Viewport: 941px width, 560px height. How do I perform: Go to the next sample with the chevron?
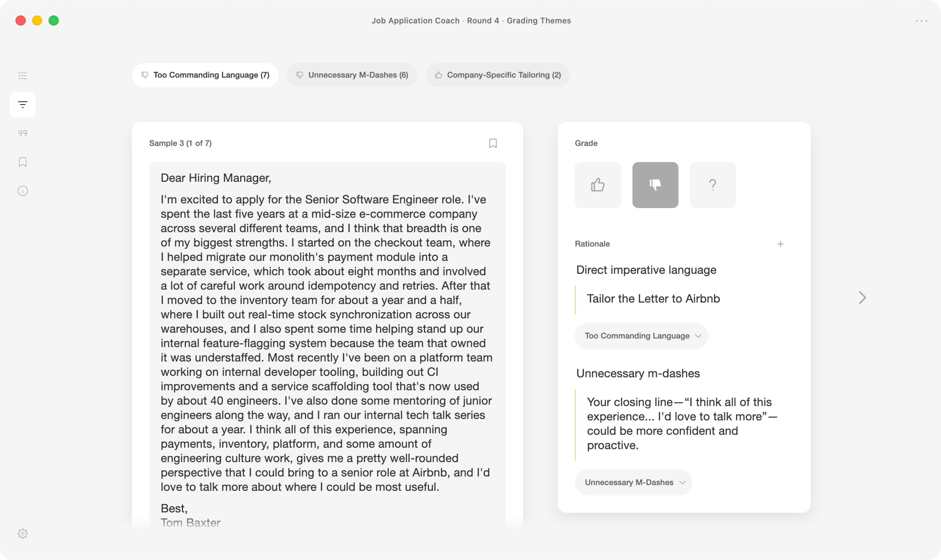(862, 298)
